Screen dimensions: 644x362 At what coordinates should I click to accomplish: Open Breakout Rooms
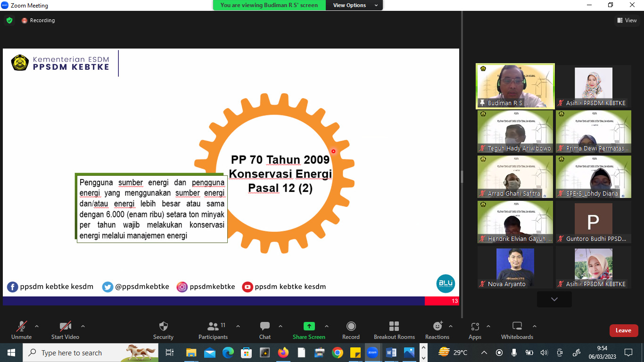394,327
